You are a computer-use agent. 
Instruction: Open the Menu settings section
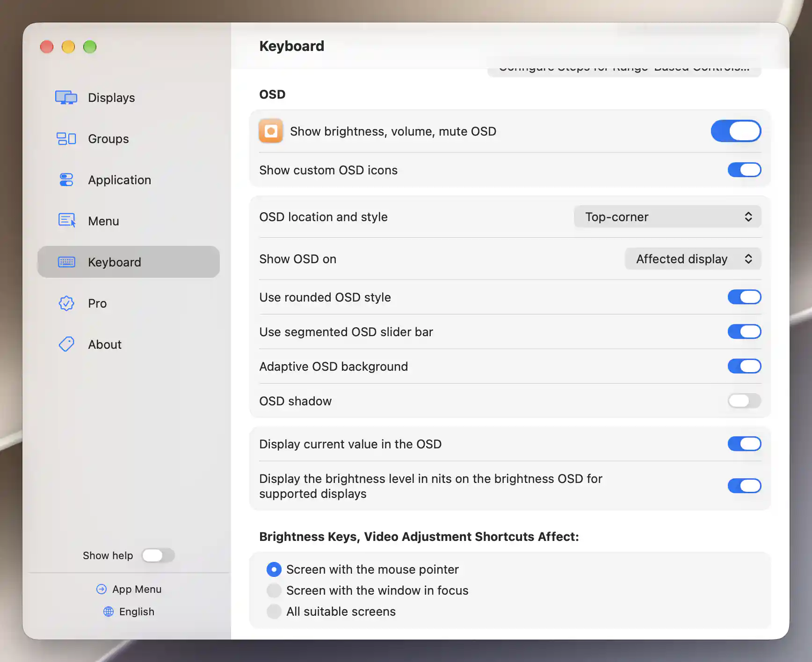coord(129,221)
